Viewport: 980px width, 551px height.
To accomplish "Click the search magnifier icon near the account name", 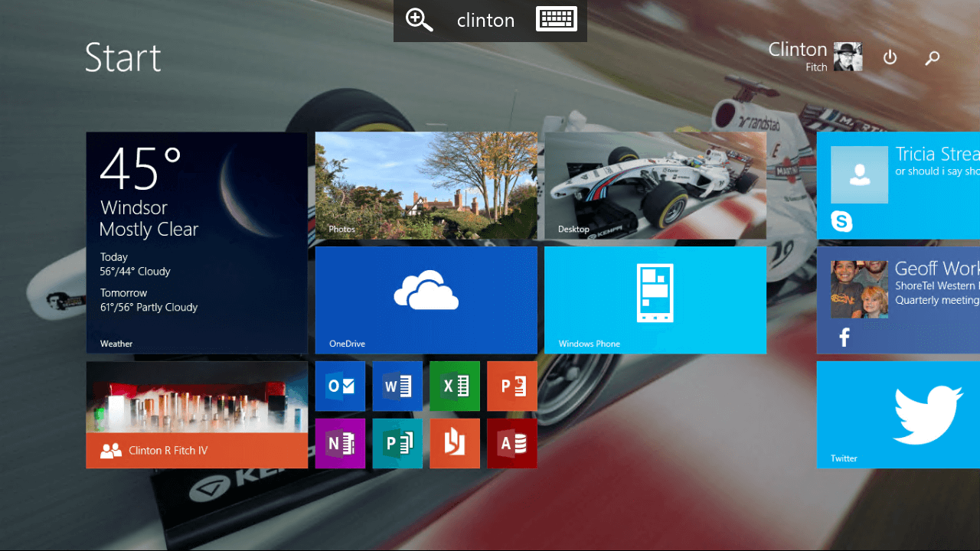I will (932, 57).
